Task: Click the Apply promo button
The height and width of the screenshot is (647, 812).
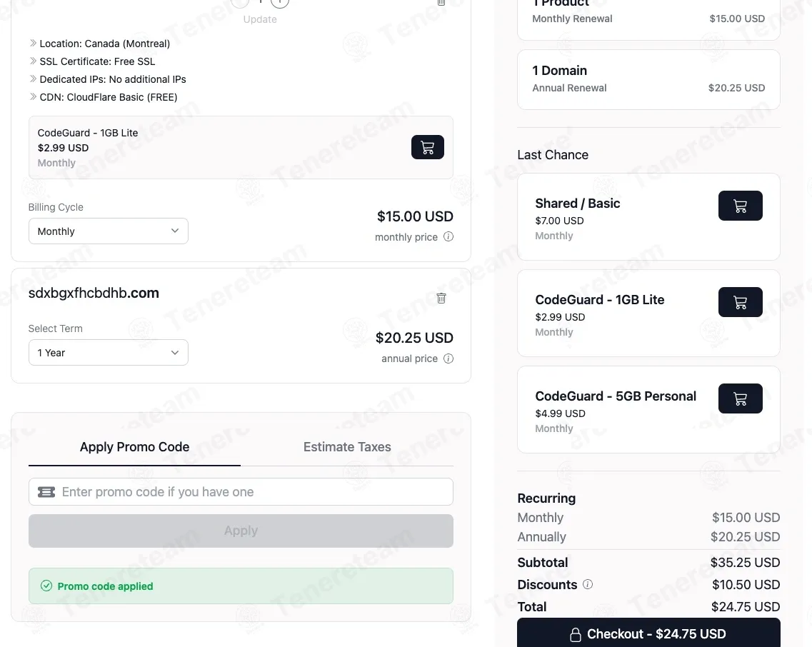Action: [241, 531]
